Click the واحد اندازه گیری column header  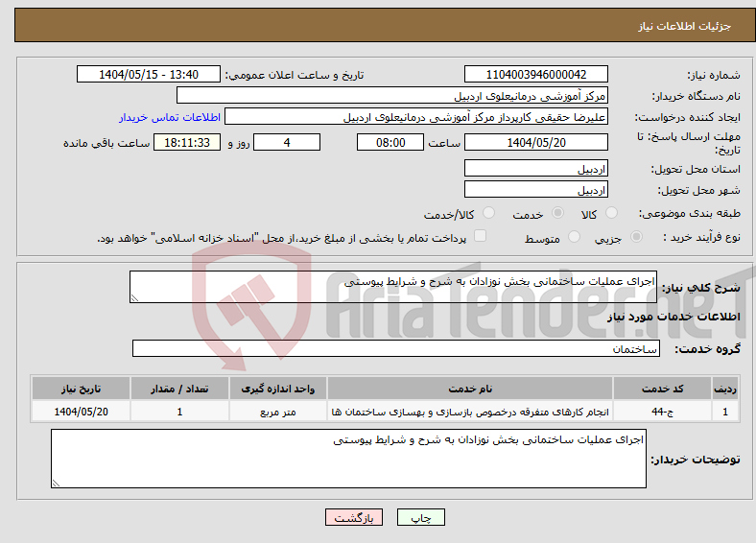277,389
